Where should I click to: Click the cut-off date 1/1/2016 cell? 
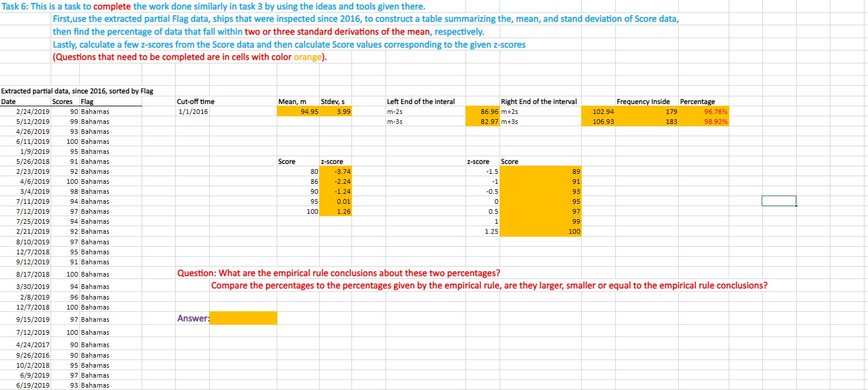[192, 111]
